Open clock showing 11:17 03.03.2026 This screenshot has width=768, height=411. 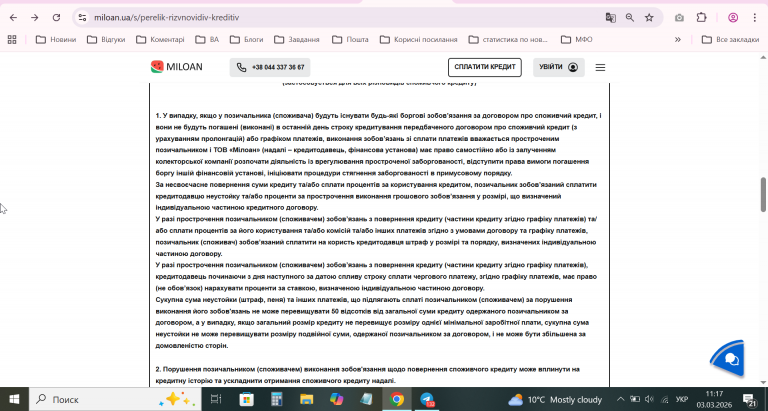click(x=714, y=399)
